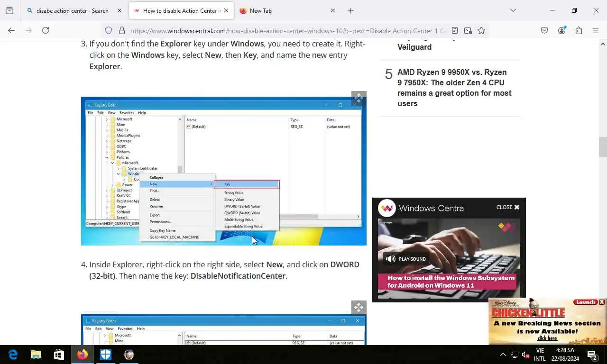607x364 pixels.
Task: Go back to previous page
Action: (x=11, y=30)
